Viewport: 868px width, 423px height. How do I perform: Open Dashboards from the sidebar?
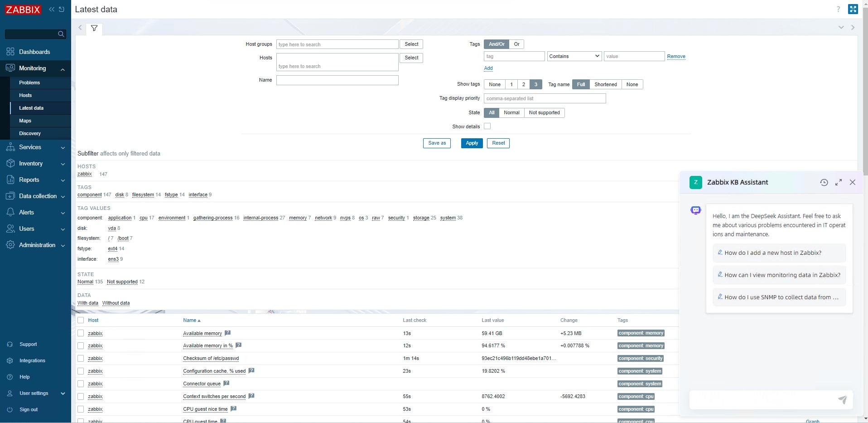point(35,52)
